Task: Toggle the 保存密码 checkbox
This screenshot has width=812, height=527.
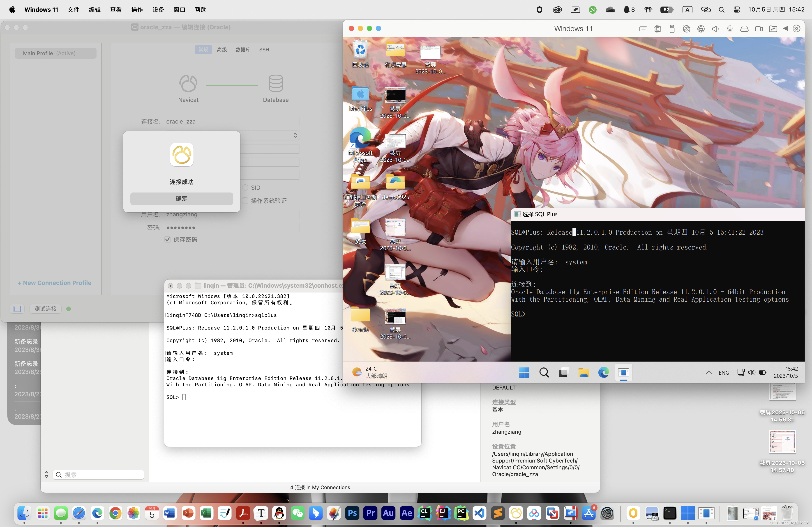Action: tap(168, 240)
